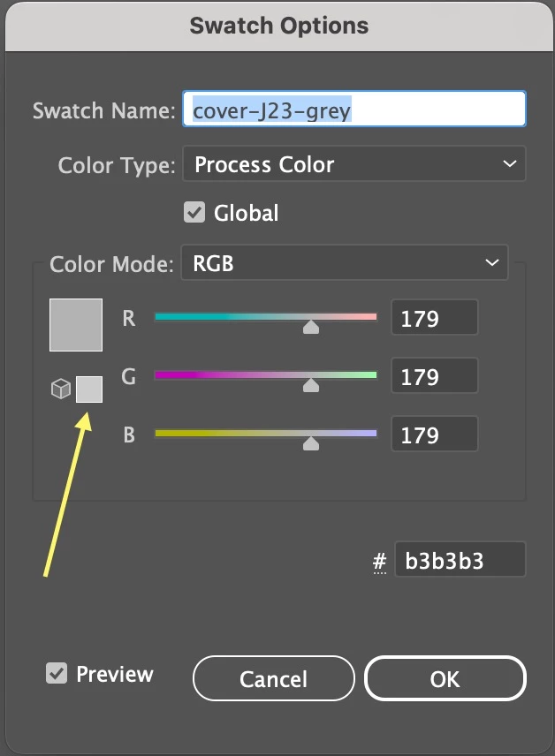Click the hex color code field
This screenshot has height=756, width=555.
coord(460,561)
